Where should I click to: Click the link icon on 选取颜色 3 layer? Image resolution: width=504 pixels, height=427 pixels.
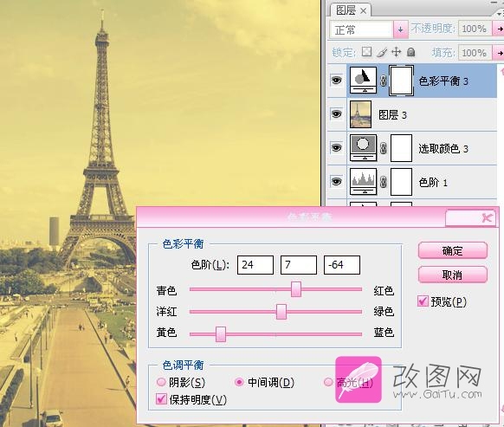pos(383,148)
